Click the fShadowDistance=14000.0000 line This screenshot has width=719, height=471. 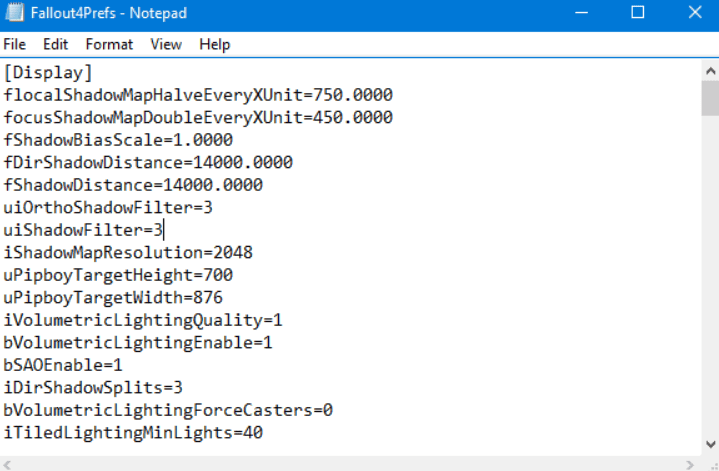tap(133, 185)
